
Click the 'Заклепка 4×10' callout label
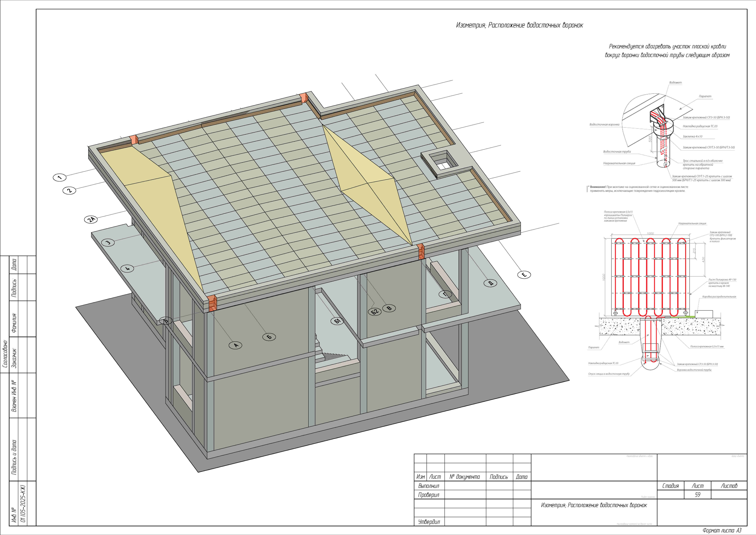692,136
